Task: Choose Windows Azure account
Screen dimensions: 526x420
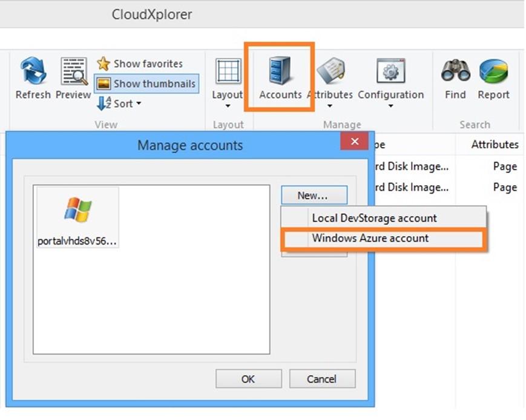Action: click(x=383, y=238)
